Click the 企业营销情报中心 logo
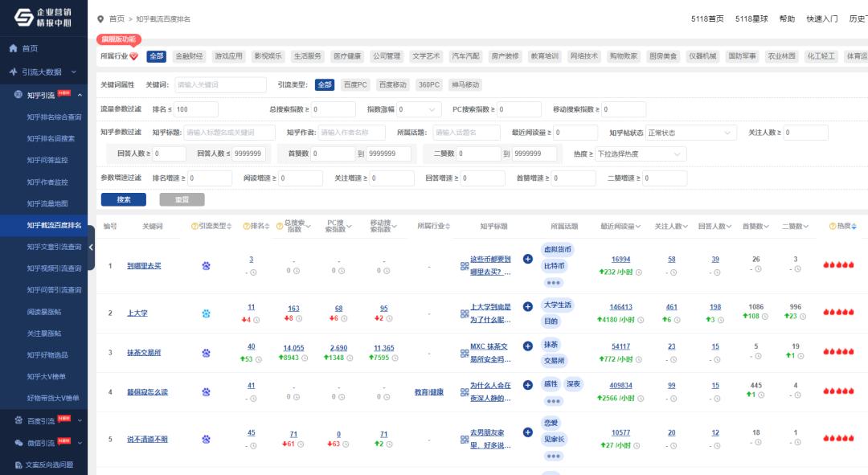Image resolution: width=868 pixels, height=475 pixels. [x=43, y=18]
